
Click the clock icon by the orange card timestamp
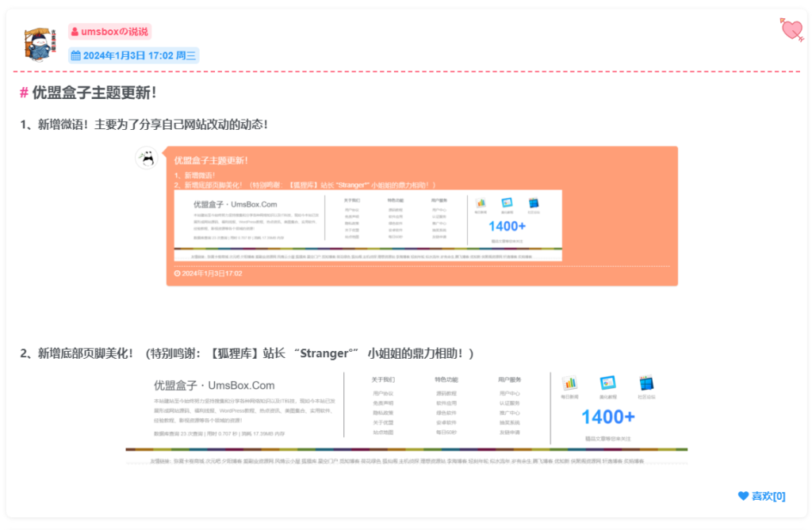(177, 273)
